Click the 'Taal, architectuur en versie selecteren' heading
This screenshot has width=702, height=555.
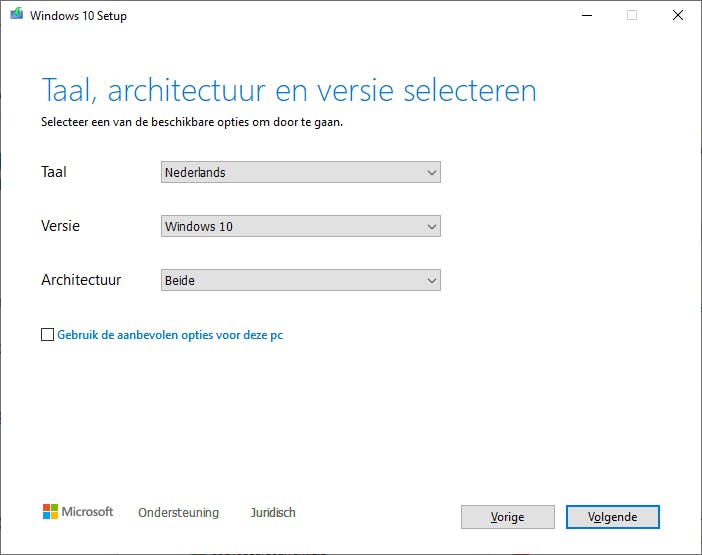tap(288, 90)
